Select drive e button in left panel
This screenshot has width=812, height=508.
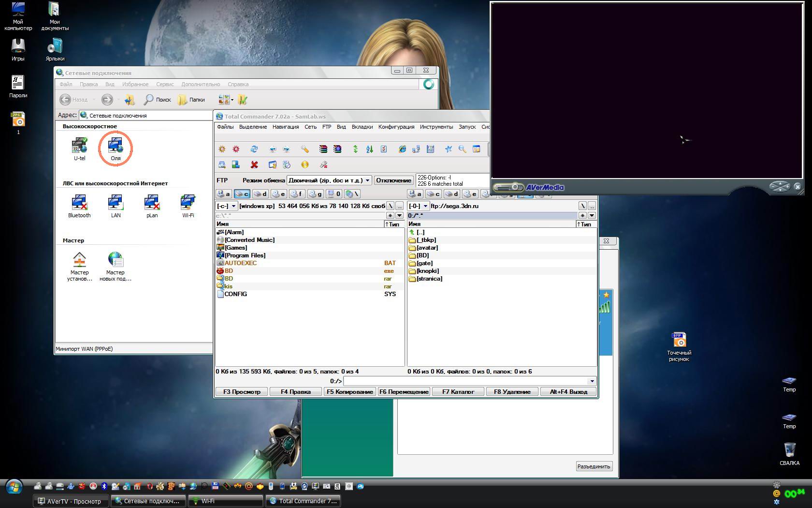[278, 194]
